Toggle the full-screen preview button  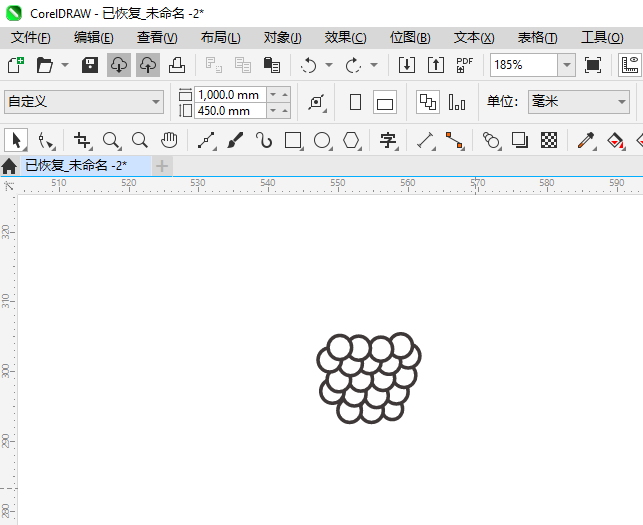point(593,65)
